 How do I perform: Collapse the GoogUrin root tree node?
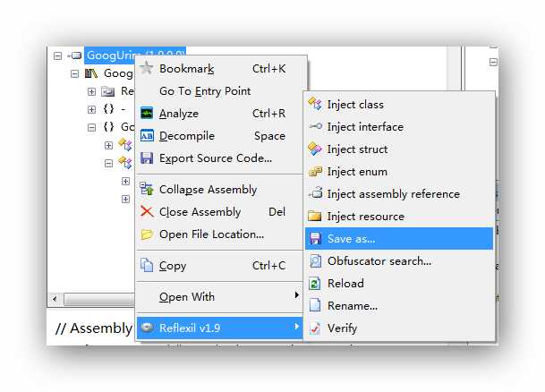57,55
